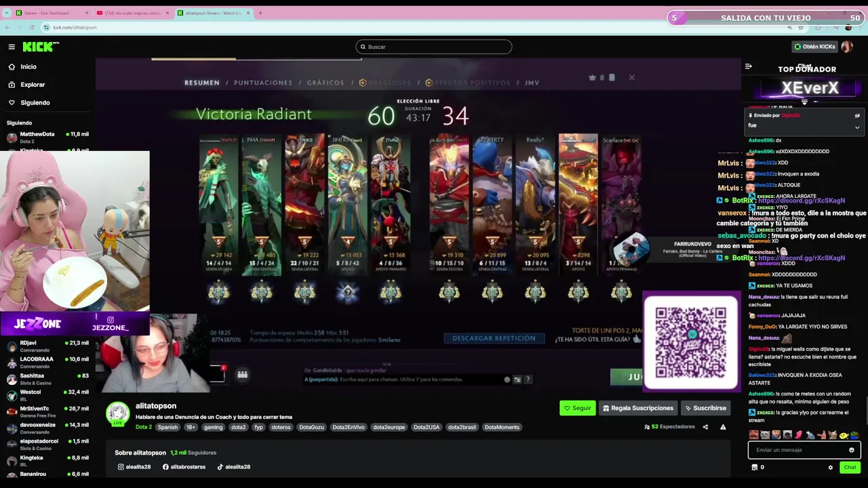Click the green Chat send button
This screenshot has height=488, width=868.
850,468
